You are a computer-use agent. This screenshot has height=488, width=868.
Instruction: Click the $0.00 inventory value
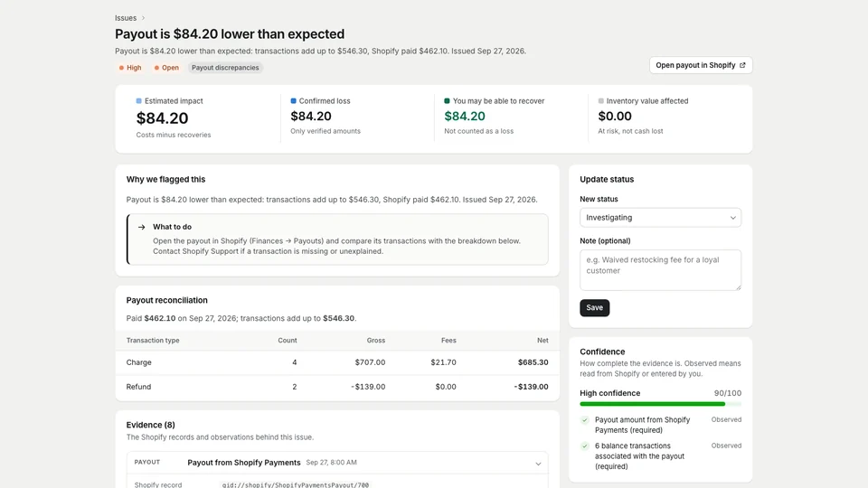(615, 117)
